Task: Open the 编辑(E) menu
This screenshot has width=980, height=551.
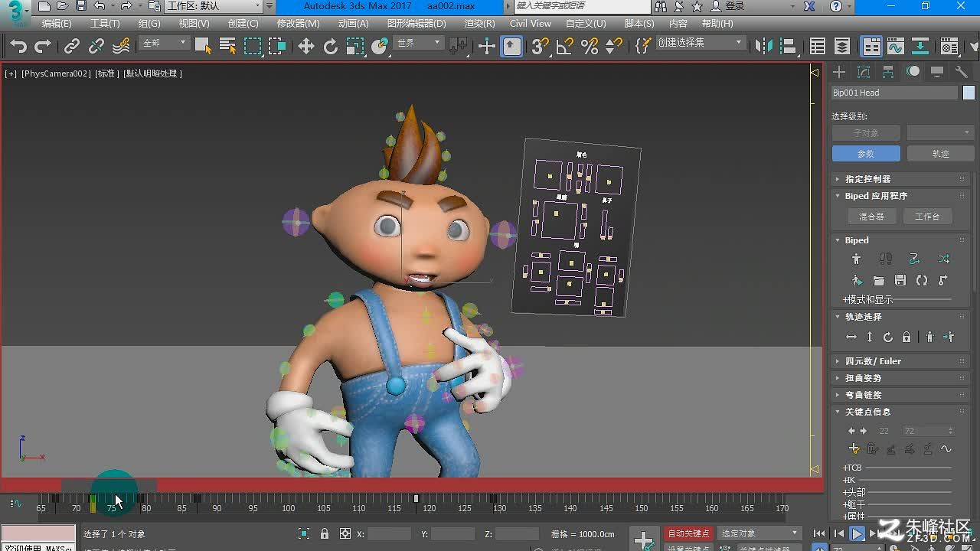Action: coord(57,24)
